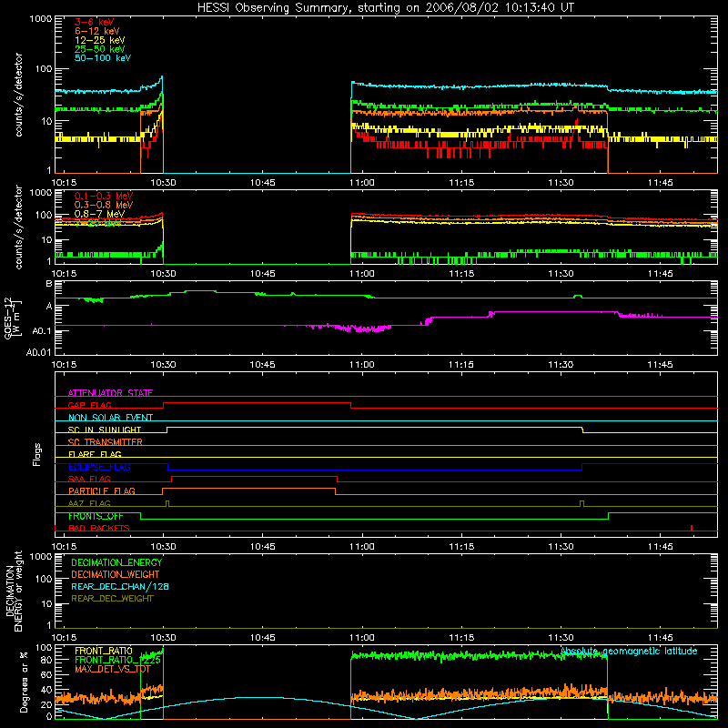Select the 12-25 keV legend label

100,40
